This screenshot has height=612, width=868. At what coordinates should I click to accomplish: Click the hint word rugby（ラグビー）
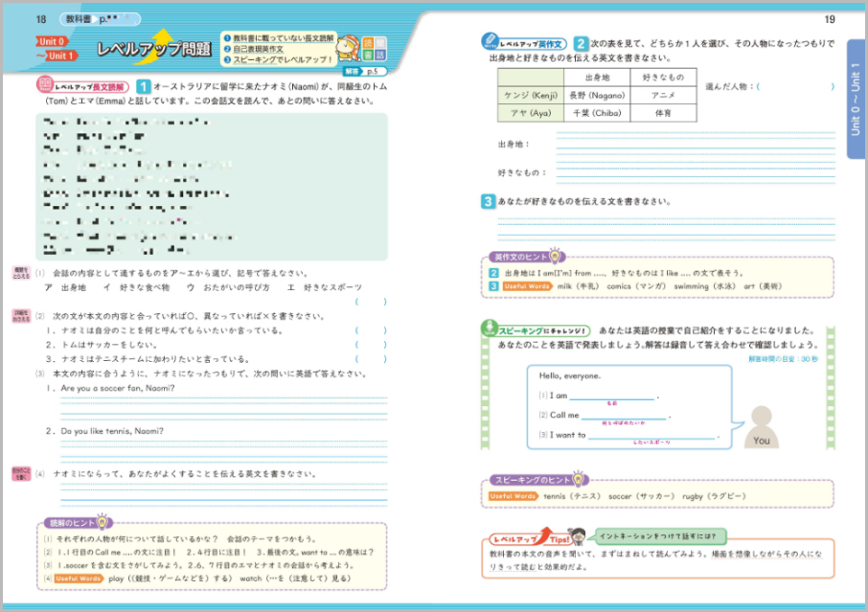point(714,496)
